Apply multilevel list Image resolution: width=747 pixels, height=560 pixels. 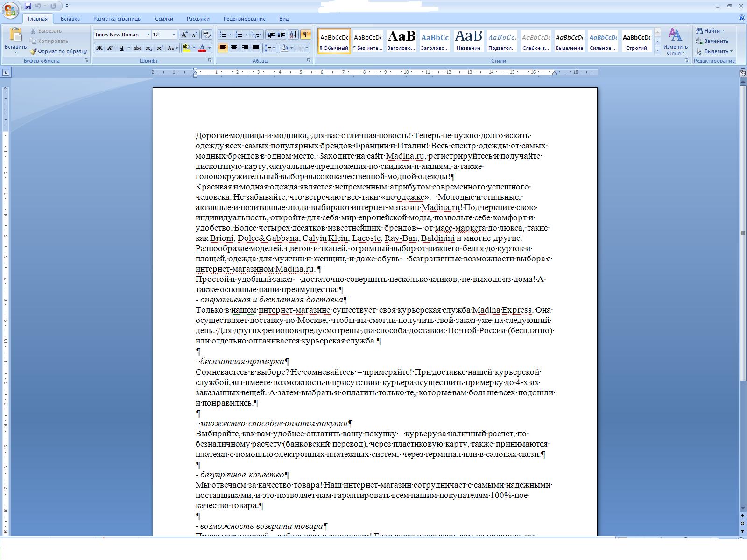click(256, 35)
